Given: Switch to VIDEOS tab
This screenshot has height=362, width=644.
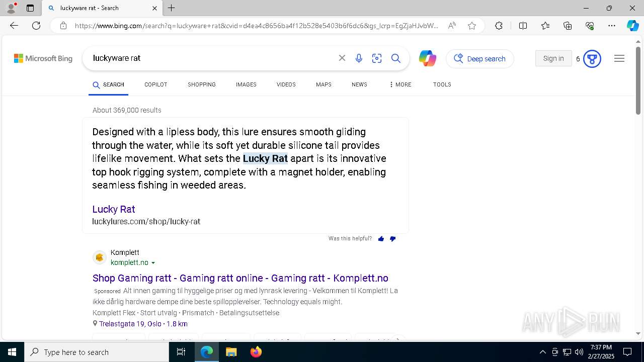Looking at the screenshot, I should click(x=286, y=84).
